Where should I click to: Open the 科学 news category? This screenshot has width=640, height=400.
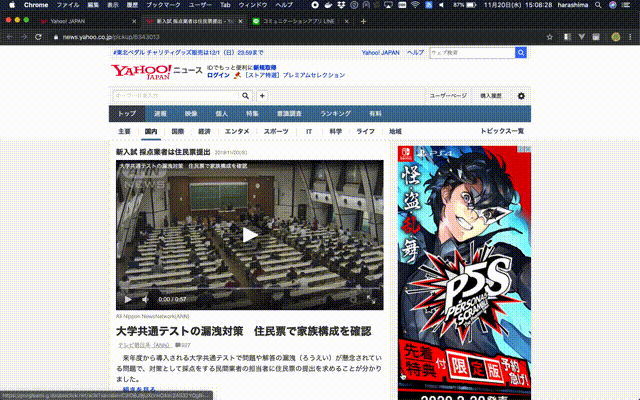click(336, 131)
